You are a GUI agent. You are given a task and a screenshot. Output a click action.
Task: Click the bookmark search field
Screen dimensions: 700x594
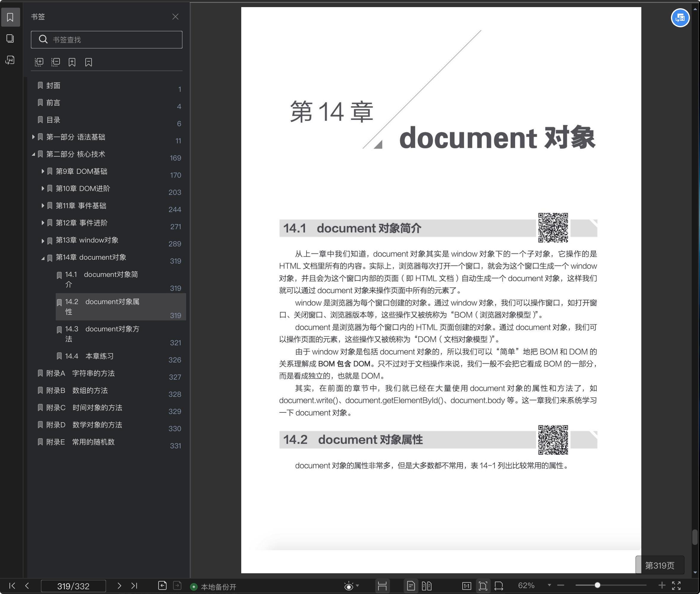(x=106, y=40)
